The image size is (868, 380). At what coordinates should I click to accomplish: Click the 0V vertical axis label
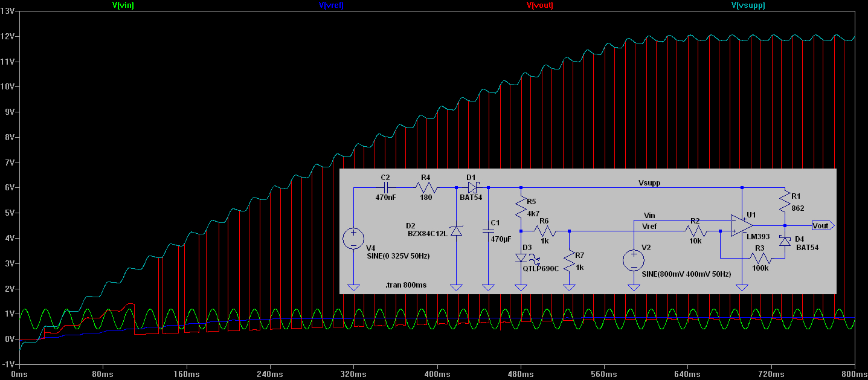pos(10,339)
